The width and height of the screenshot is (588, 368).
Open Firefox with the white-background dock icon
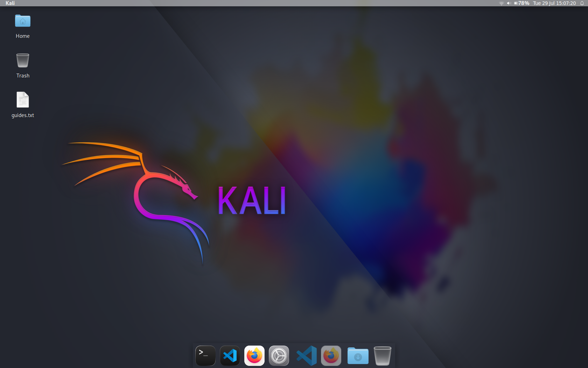(254, 356)
